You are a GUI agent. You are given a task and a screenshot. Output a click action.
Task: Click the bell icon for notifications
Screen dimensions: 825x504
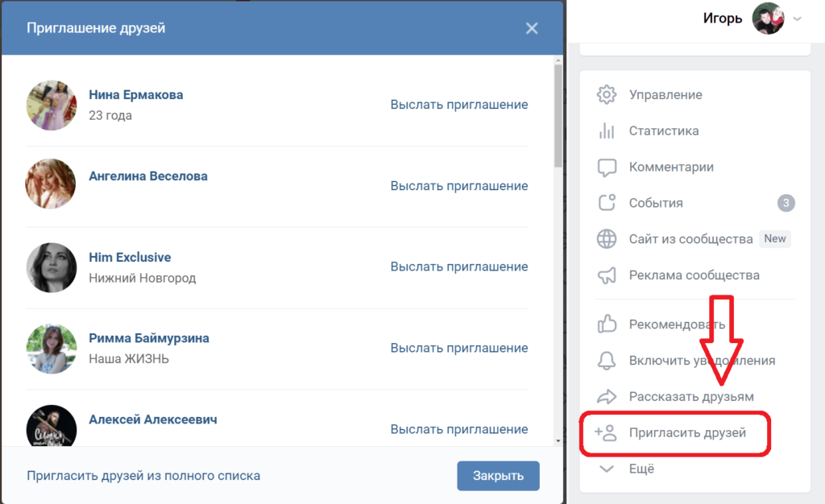coord(606,361)
